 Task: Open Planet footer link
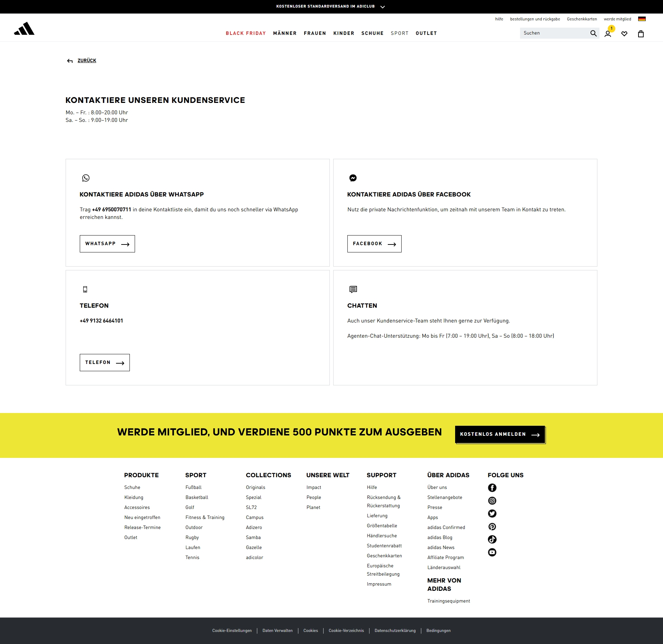coord(313,508)
